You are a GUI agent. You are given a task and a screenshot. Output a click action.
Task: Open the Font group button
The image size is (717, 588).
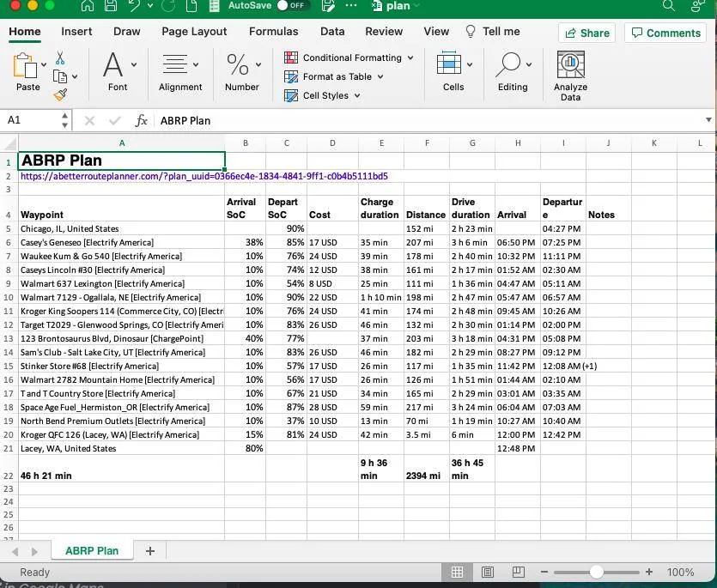click(x=118, y=72)
